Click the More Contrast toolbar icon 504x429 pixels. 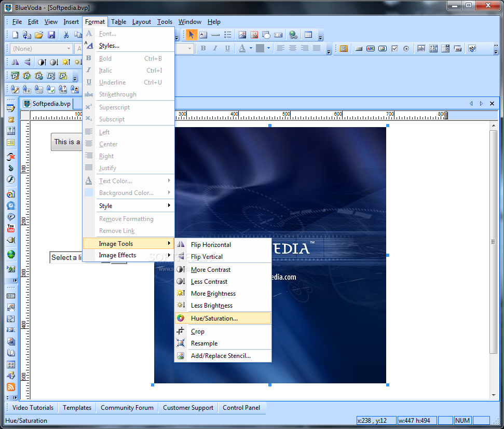(x=42, y=62)
